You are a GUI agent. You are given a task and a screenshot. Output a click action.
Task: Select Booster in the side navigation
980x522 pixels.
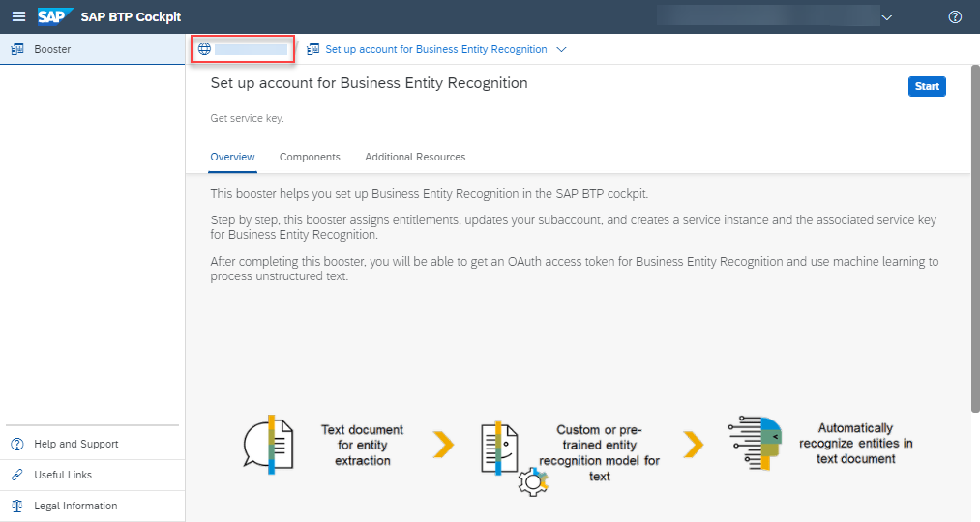pos(93,49)
